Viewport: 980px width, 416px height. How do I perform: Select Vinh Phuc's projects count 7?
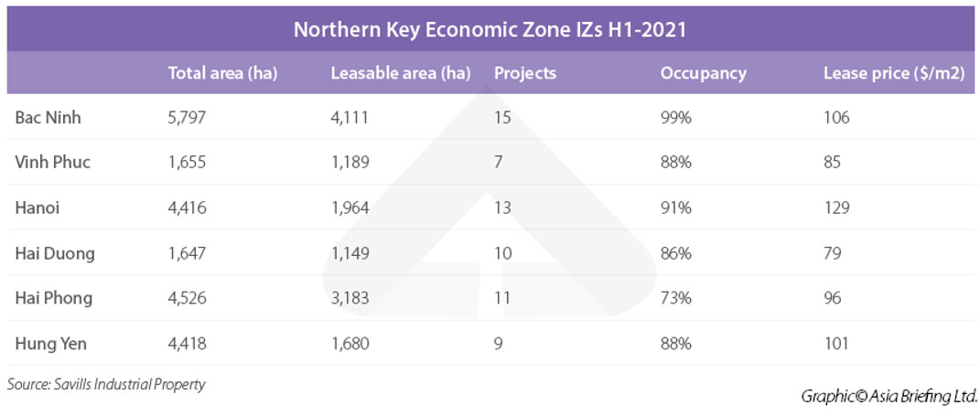pos(499,163)
